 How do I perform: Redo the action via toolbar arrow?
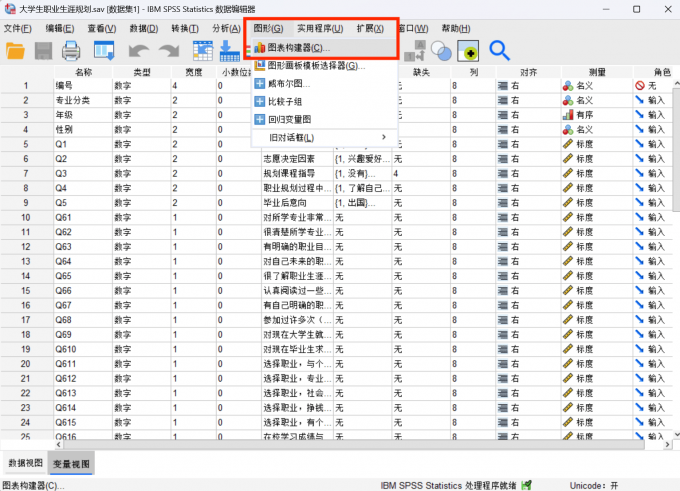(x=169, y=51)
